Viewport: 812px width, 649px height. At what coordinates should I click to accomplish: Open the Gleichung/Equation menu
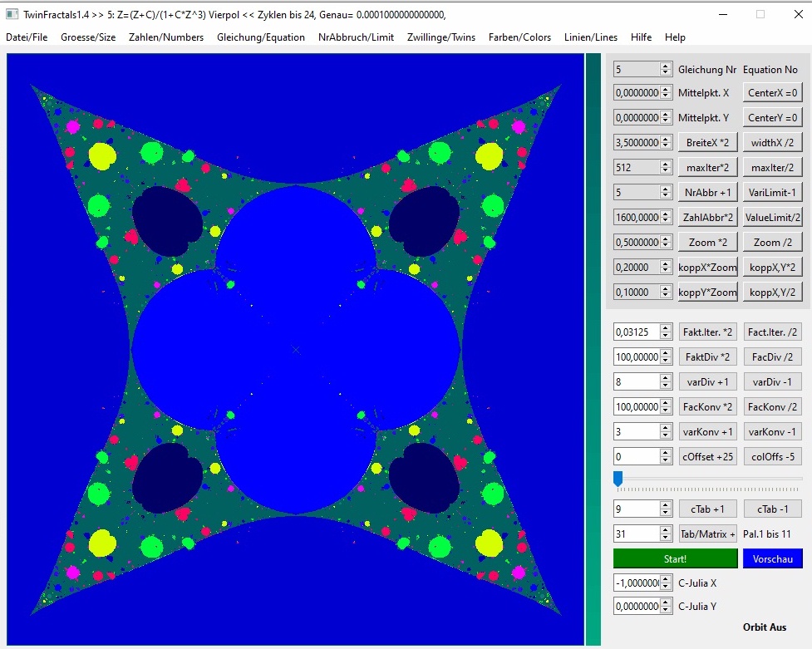[261, 37]
